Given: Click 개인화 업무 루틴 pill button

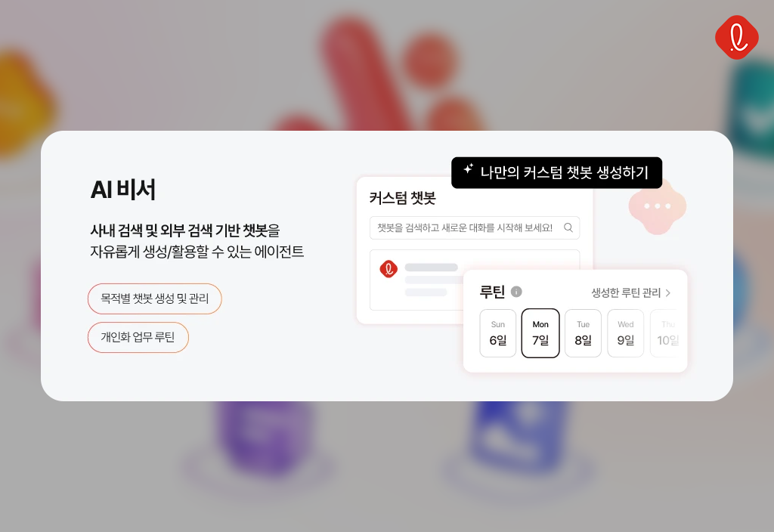Looking at the screenshot, I should (x=138, y=337).
